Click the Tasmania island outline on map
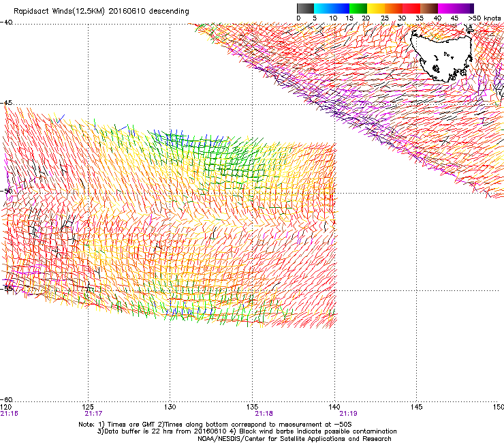This screenshot has width=504, height=443. (x=442, y=55)
